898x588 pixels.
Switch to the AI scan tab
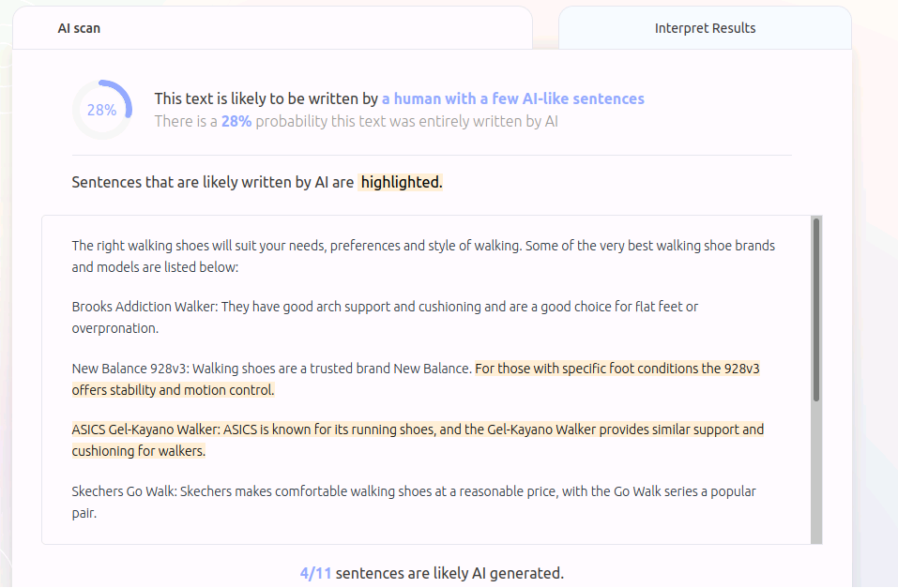coord(272,27)
